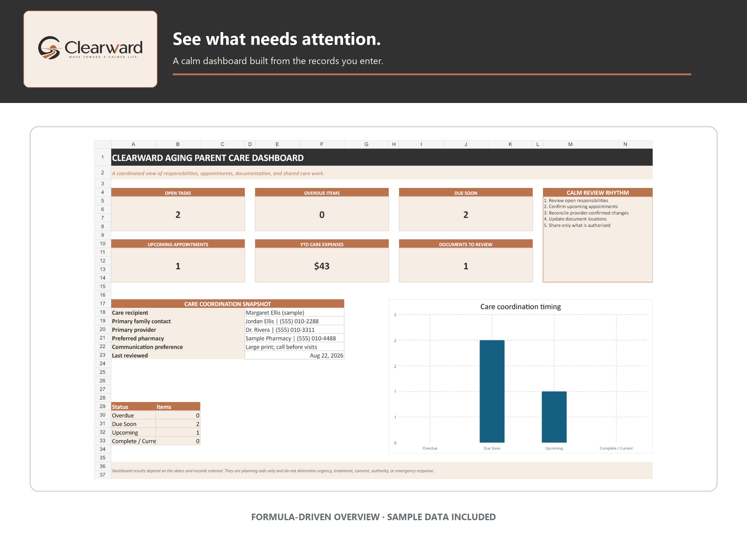Select row 29 header

(x=102, y=406)
